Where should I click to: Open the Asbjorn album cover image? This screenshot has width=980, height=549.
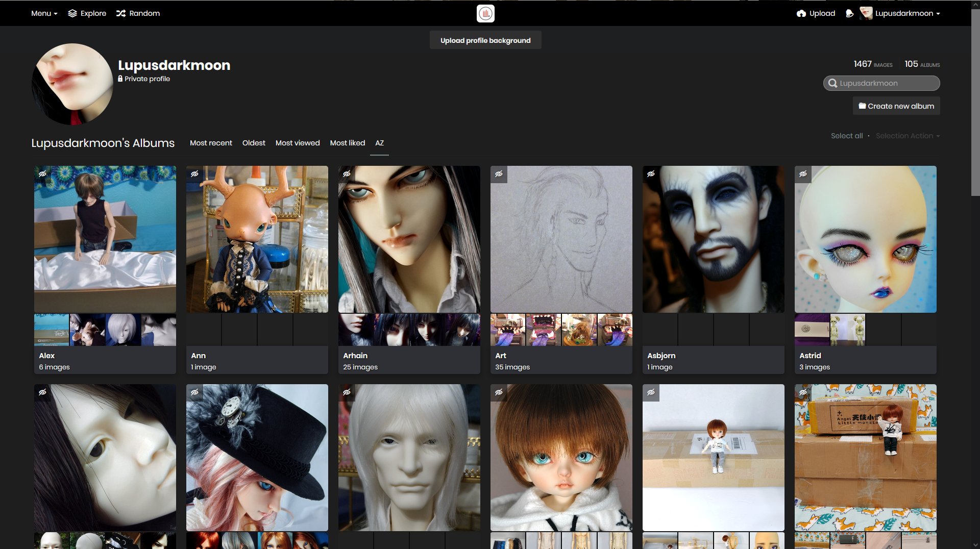(x=714, y=239)
